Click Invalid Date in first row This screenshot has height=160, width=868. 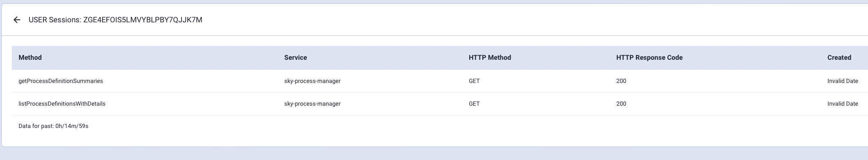(x=842, y=81)
